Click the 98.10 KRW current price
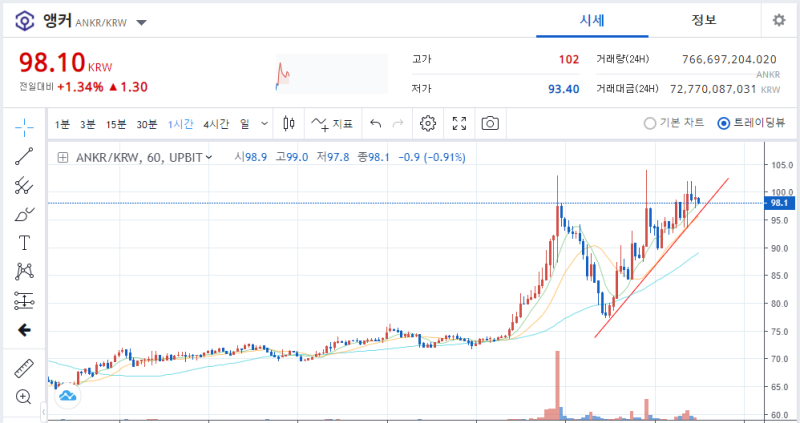The width and height of the screenshot is (800, 423). click(65, 63)
